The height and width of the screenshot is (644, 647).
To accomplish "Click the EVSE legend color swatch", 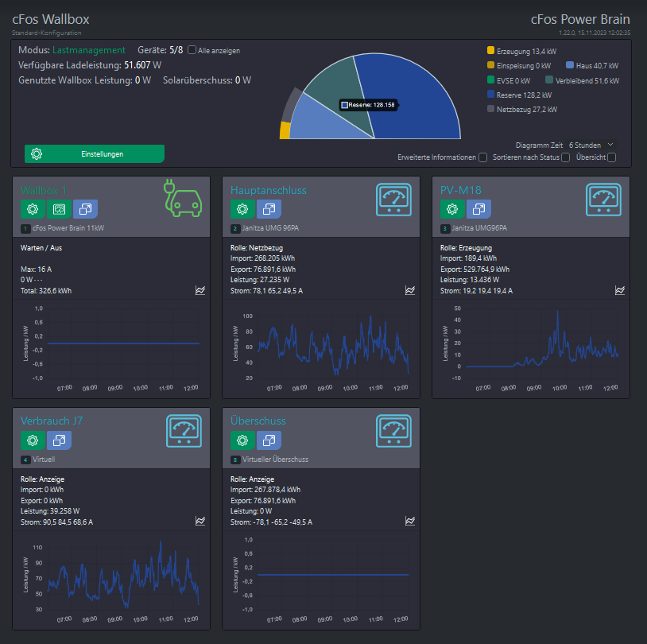I will [490, 80].
